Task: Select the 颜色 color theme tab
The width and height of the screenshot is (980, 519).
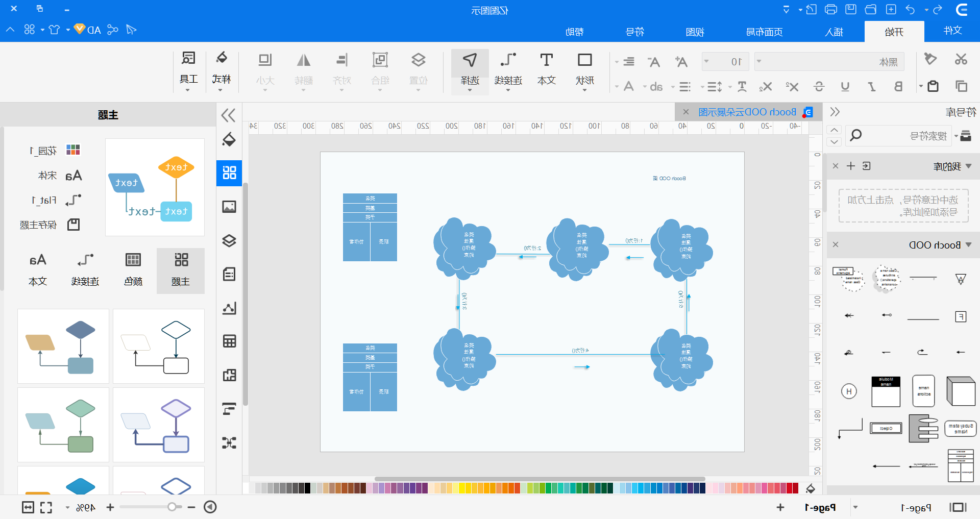Action: point(133,270)
